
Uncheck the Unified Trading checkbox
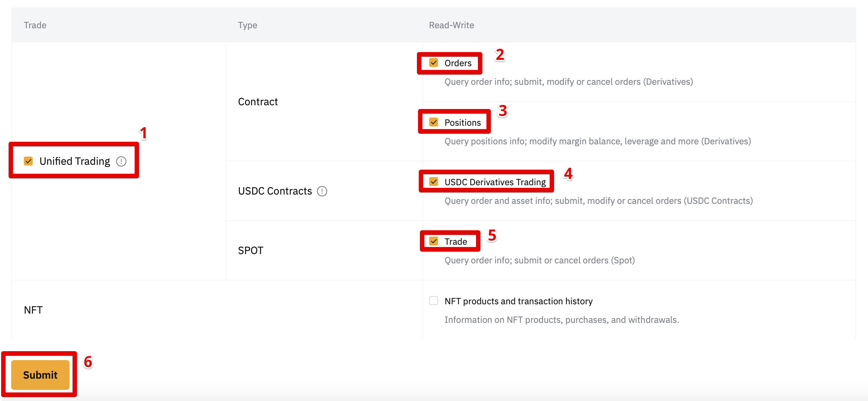pyautogui.click(x=28, y=161)
